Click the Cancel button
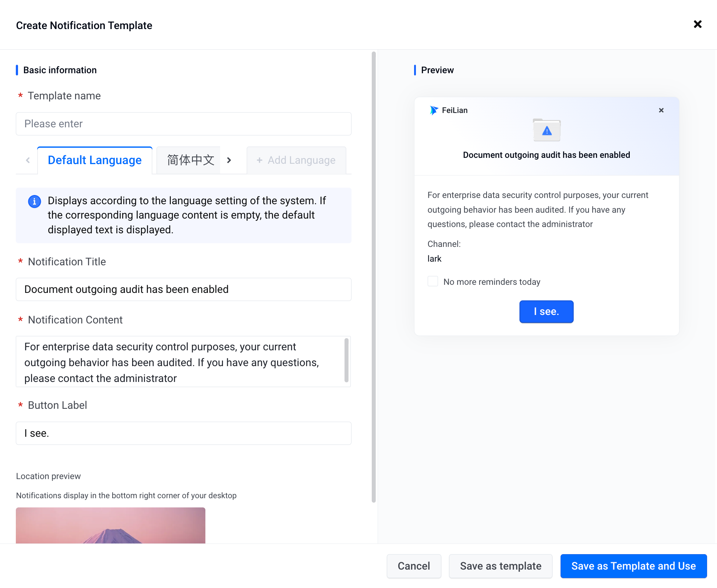This screenshot has height=588, width=717. 414,566
